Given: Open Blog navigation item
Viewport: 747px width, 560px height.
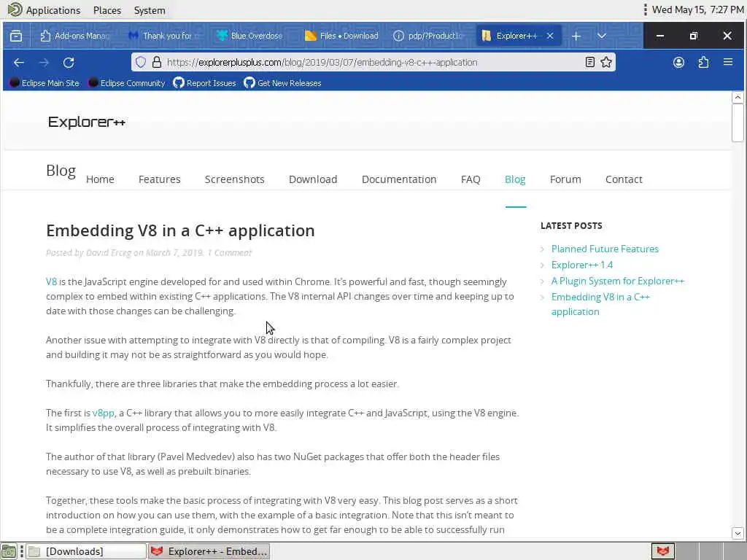Looking at the screenshot, I should click(x=515, y=179).
